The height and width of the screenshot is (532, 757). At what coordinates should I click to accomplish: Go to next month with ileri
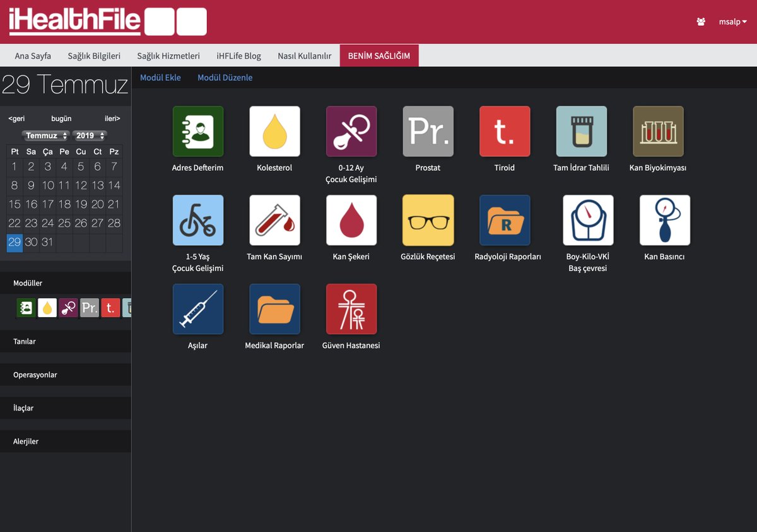pos(112,119)
